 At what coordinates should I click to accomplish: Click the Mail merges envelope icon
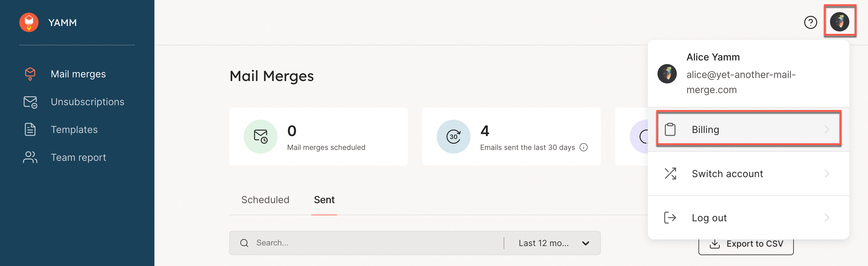pos(30,74)
